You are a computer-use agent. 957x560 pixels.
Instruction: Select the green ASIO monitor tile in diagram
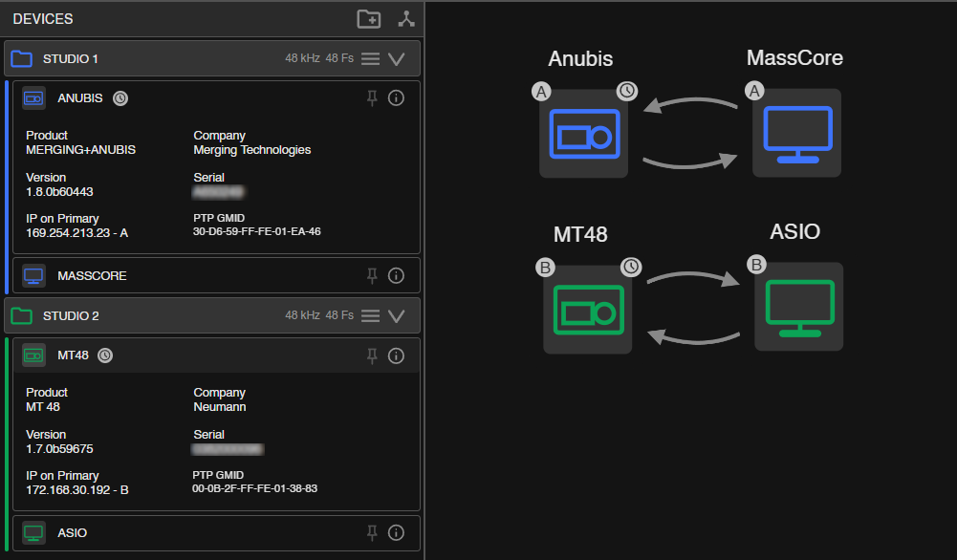pos(799,307)
